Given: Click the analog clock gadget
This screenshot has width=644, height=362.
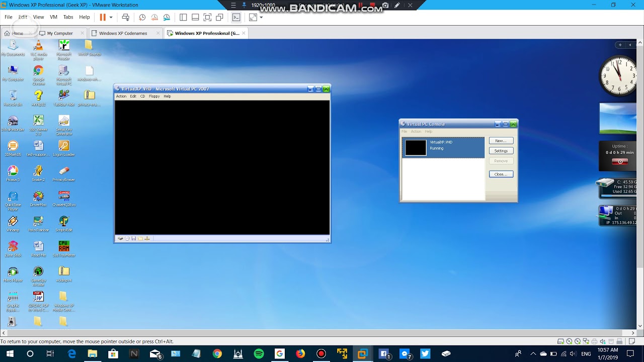Looking at the screenshot, I should [618, 76].
